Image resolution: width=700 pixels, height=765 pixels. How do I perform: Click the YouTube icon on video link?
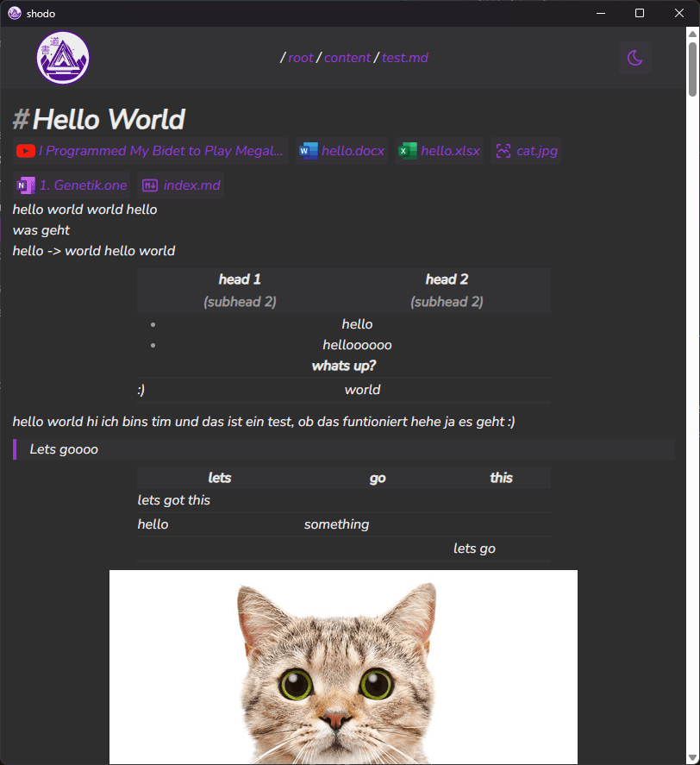pyautogui.click(x=25, y=151)
